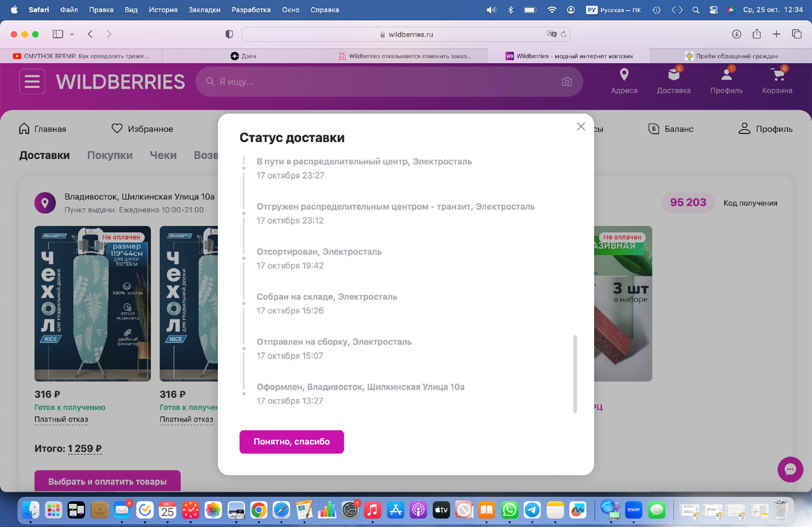Click the wildberries.ru address bar
Screen dimensions: 812x527
(406, 34)
